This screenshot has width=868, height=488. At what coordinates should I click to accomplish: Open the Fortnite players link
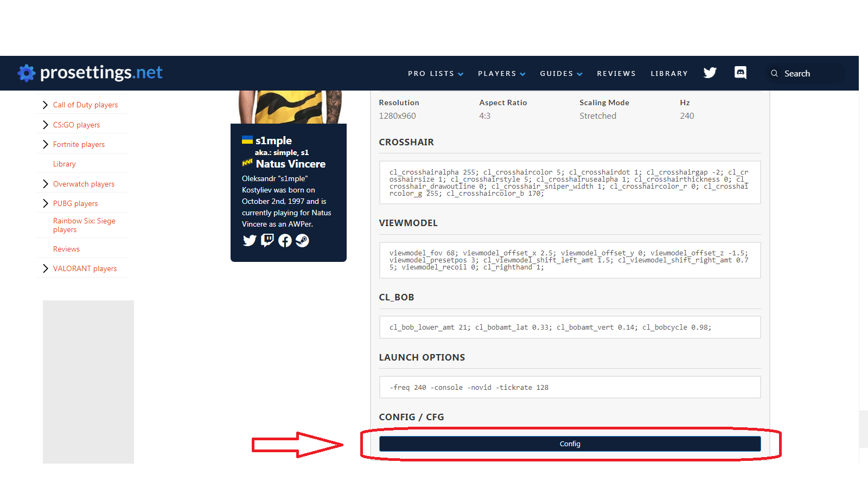tap(79, 144)
